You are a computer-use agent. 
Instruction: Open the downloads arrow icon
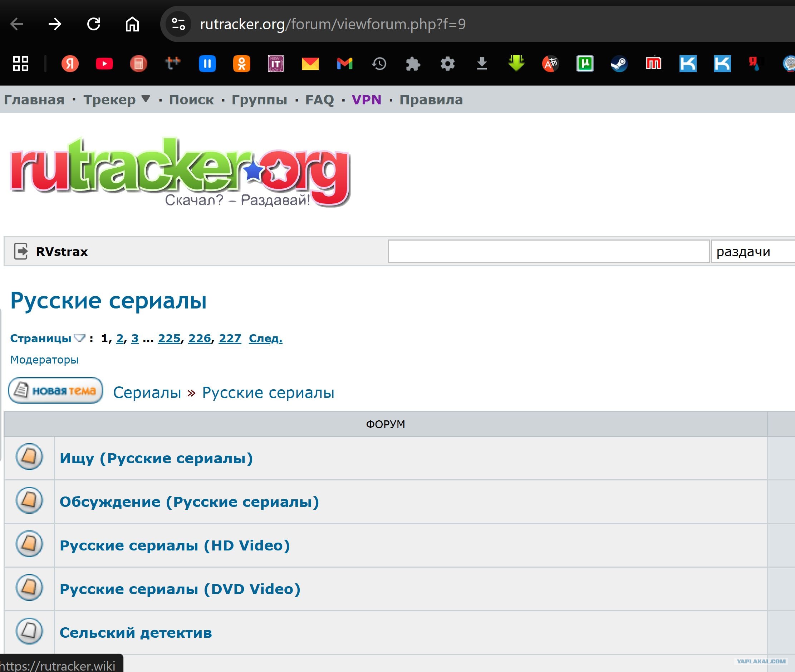click(x=482, y=64)
